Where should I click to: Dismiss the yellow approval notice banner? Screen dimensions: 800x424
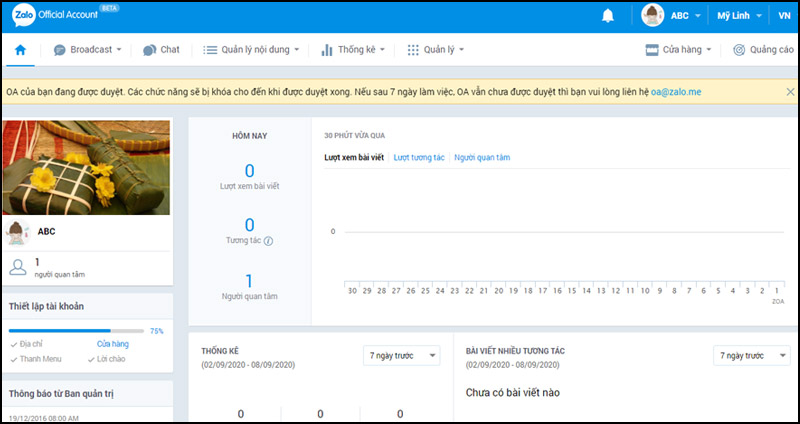pos(790,91)
